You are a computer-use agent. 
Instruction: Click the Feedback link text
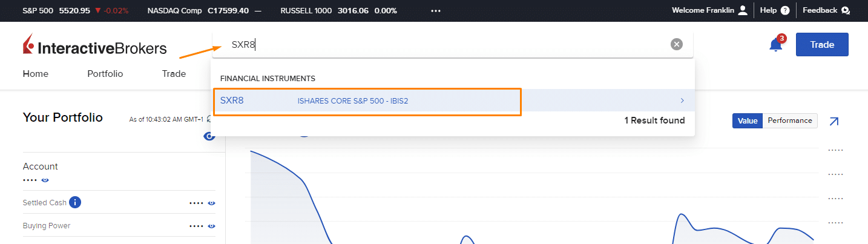pos(820,10)
